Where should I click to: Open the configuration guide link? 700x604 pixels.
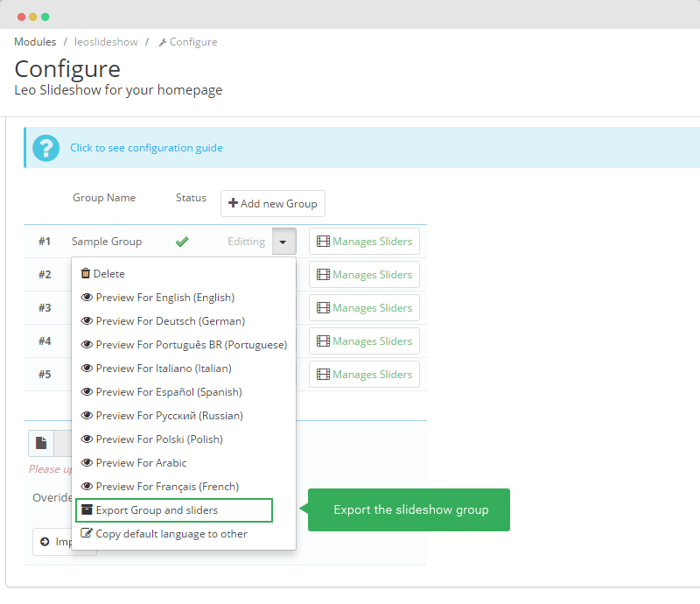pyautogui.click(x=146, y=148)
